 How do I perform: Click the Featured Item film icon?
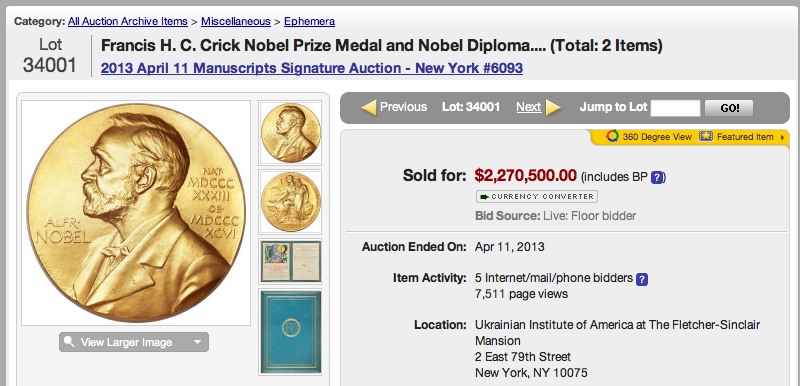click(x=706, y=137)
